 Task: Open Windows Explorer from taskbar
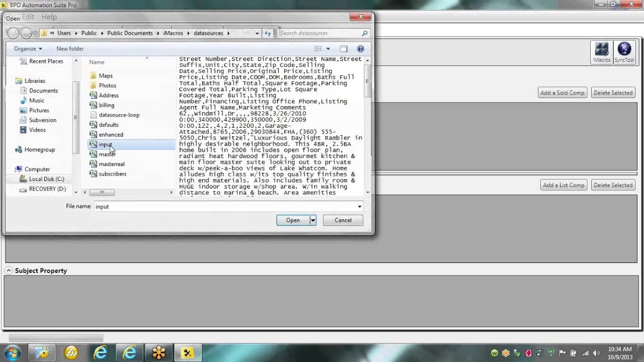pos(42,352)
